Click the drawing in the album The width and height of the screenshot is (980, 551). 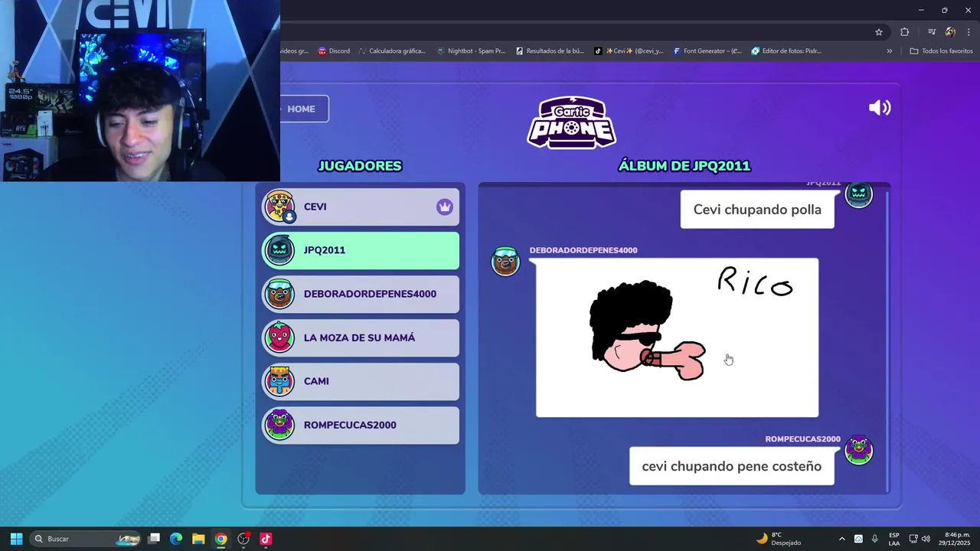[677, 337]
